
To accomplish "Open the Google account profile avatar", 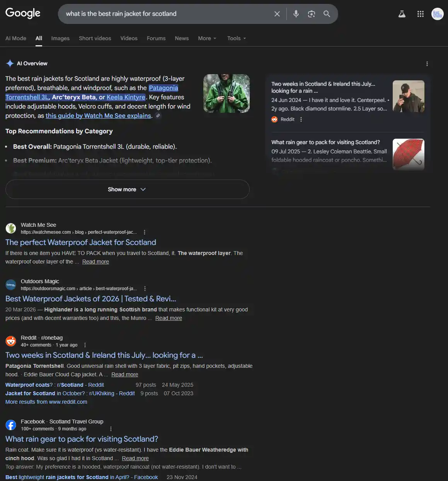I will click(x=437, y=14).
